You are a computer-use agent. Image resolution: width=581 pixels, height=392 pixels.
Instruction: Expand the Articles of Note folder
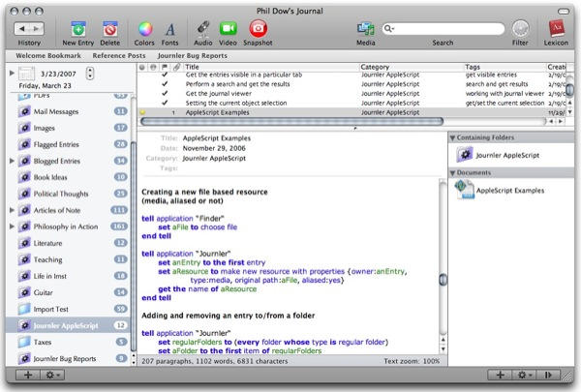pyautogui.click(x=12, y=210)
